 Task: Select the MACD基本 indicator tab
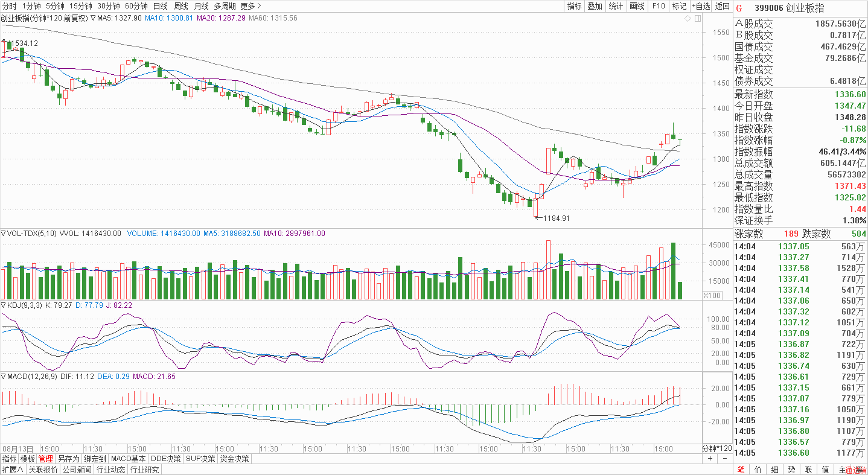pos(129,459)
